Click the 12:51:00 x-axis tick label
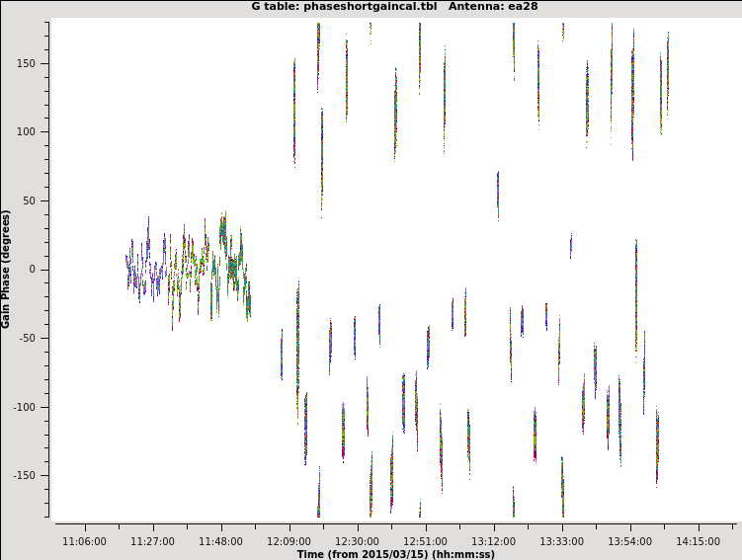This screenshot has width=742, height=560. tap(425, 541)
